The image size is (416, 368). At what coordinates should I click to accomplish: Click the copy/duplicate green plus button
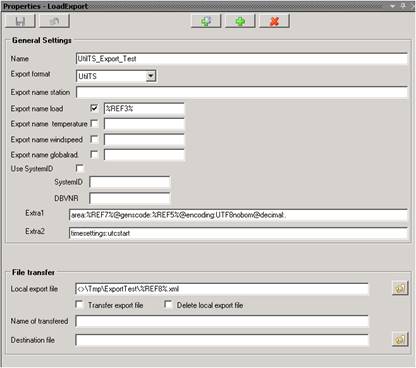click(206, 21)
